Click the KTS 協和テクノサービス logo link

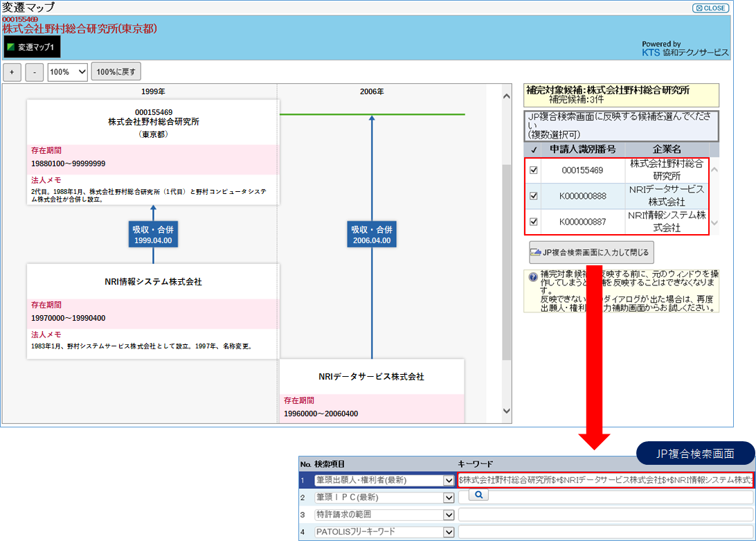685,52
